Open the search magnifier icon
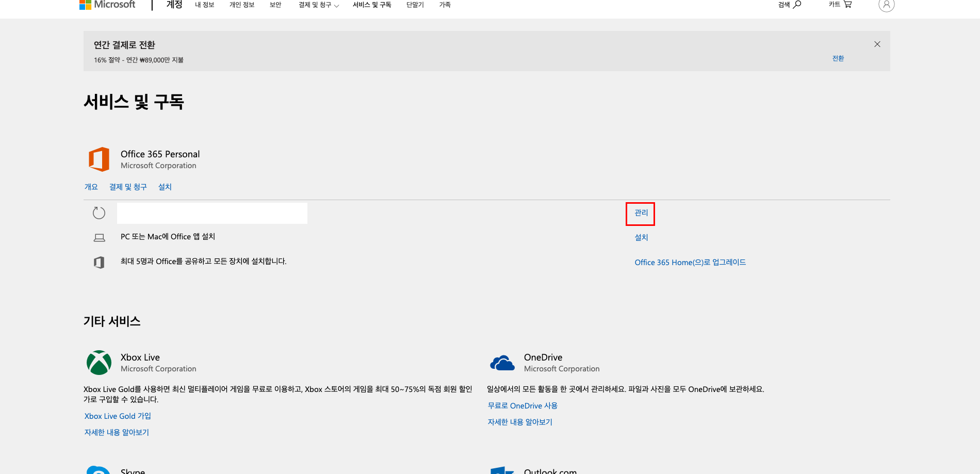This screenshot has height=474, width=980. pyautogui.click(x=797, y=5)
